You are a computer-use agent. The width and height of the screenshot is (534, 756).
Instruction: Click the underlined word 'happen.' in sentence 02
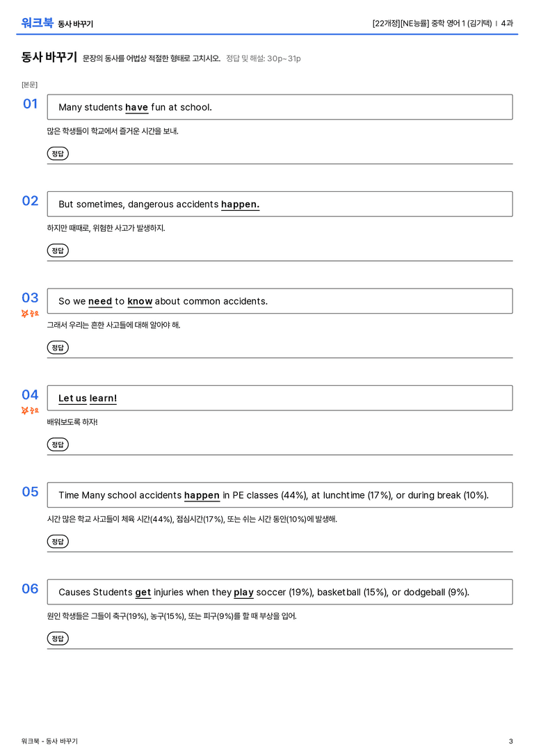click(x=240, y=204)
